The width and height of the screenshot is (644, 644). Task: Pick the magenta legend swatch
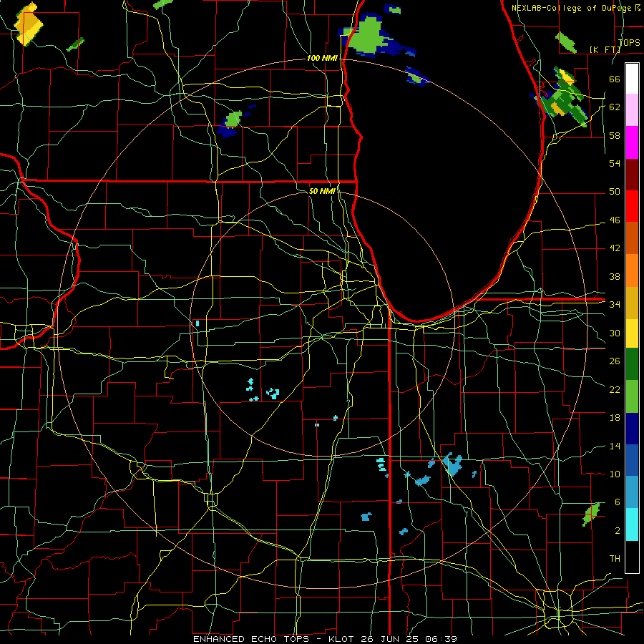tap(632, 142)
